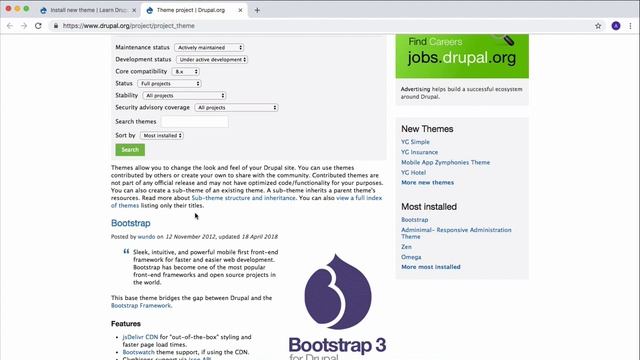Bookmark this page with the star icon
The image size is (640, 360).
(x=598, y=26)
